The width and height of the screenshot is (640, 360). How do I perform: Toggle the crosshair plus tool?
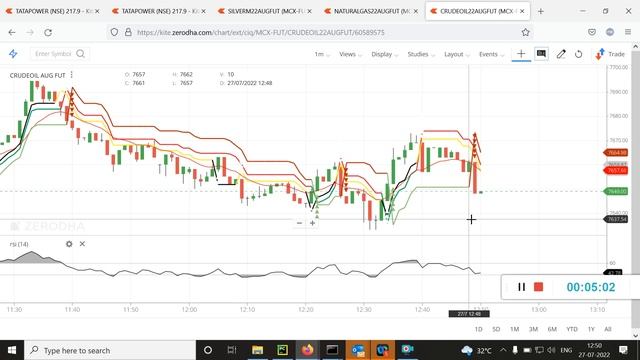521,53
